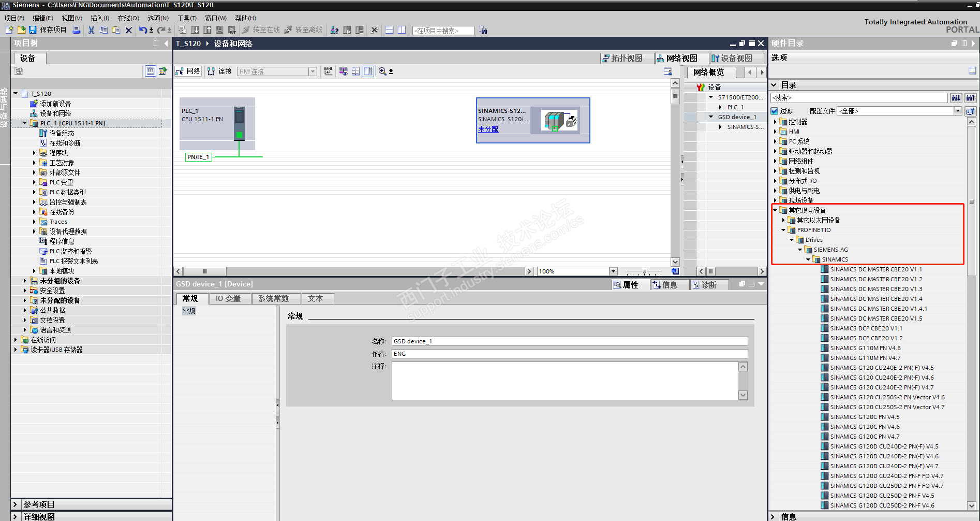Split the editor space horizontally
The width and height of the screenshot is (980, 521).
[x=390, y=30]
